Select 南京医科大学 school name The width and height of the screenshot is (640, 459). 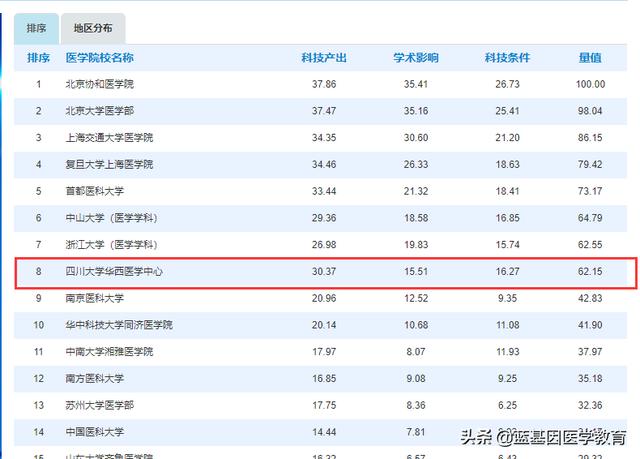click(x=95, y=298)
